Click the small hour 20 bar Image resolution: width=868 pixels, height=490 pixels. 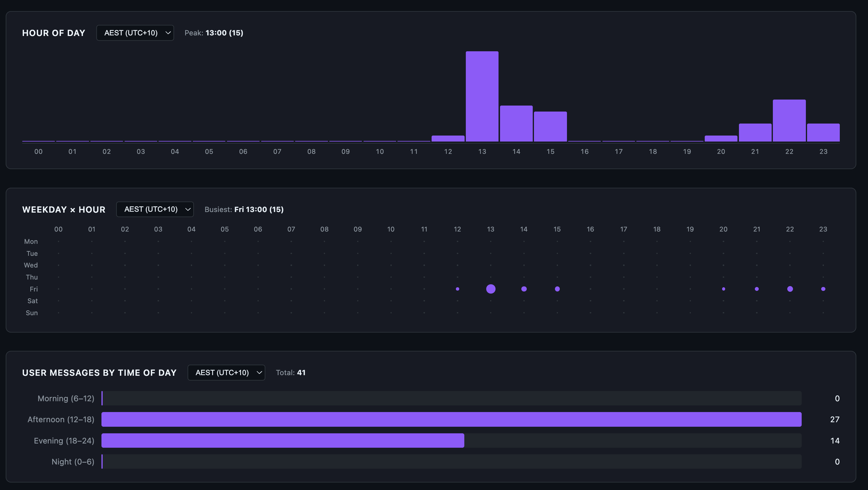[721, 139]
